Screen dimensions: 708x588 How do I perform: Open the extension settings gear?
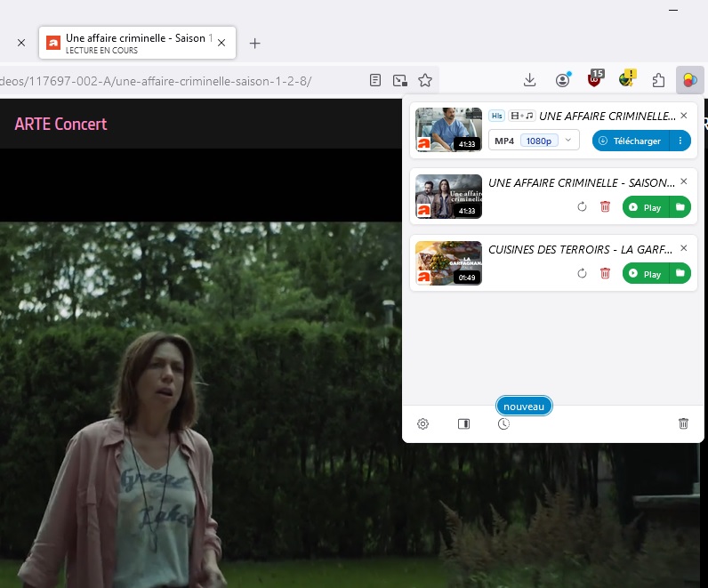click(x=423, y=424)
